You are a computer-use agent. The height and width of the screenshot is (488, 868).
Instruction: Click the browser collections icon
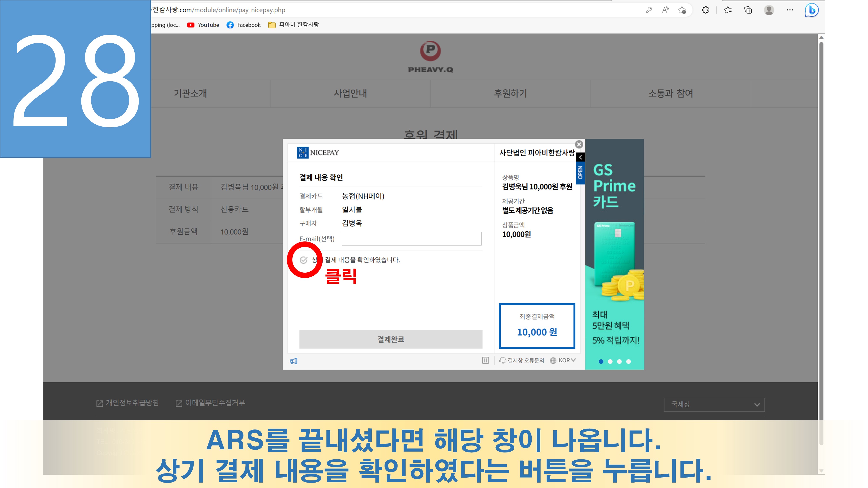point(748,10)
